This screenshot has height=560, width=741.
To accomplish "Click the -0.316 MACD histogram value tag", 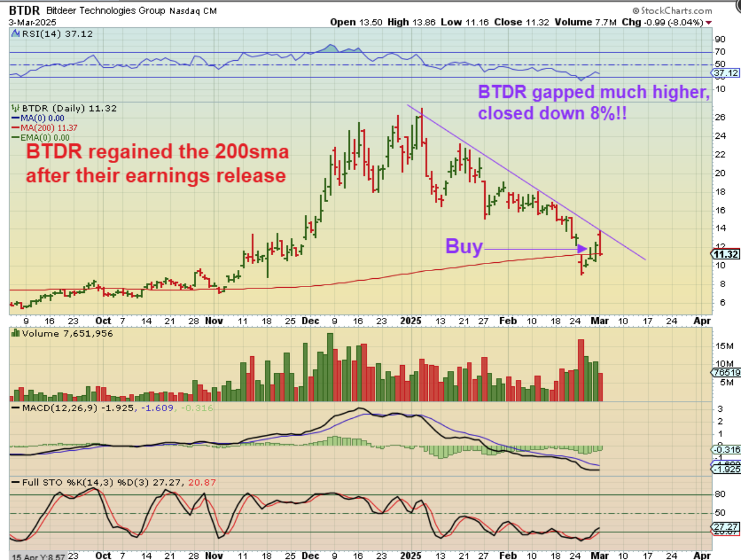I will point(726,450).
